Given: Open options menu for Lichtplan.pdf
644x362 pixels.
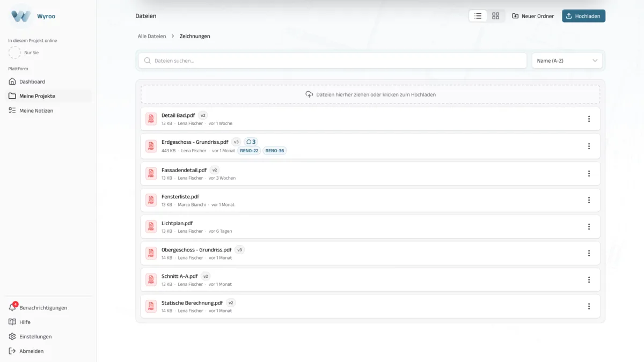Looking at the screenshot, I should (x=589, y=227).
